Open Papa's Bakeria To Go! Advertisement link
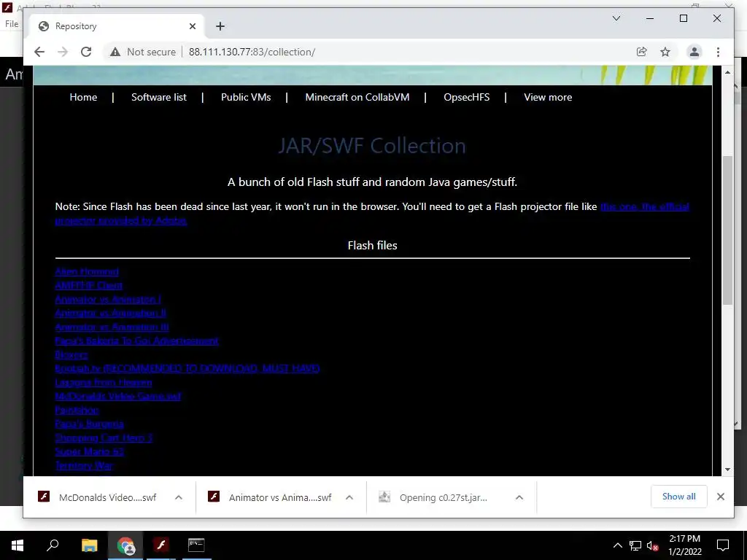747x560 pixels. click(x=136, y=341)
